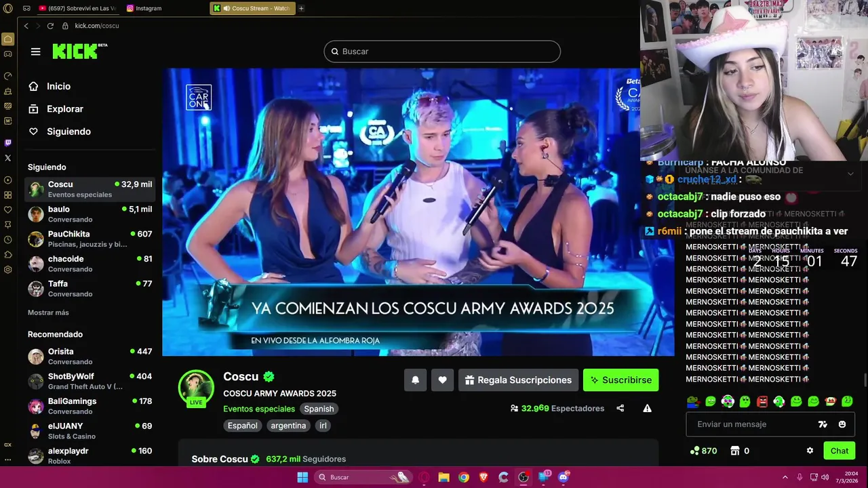Open Opera sidebar player icon
The width and height of the screenshot is (868, 488).
click(x=8, y=180)
